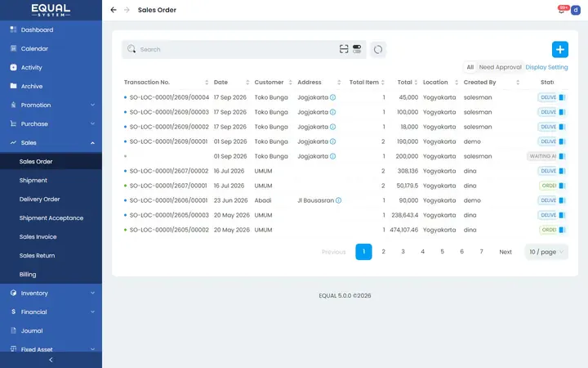Open Sales Invoice submenu item
The width and height of the screenshot is (588, 368).
pos(51,236)
